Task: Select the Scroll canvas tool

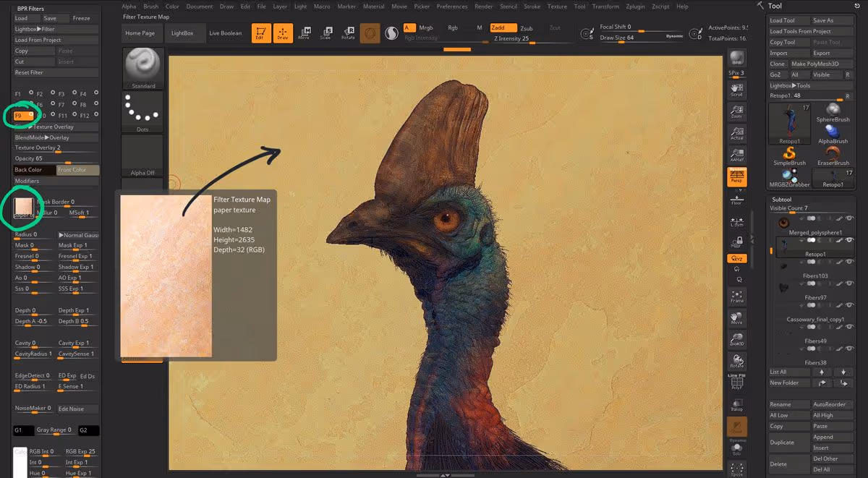Action: [736, 90]
